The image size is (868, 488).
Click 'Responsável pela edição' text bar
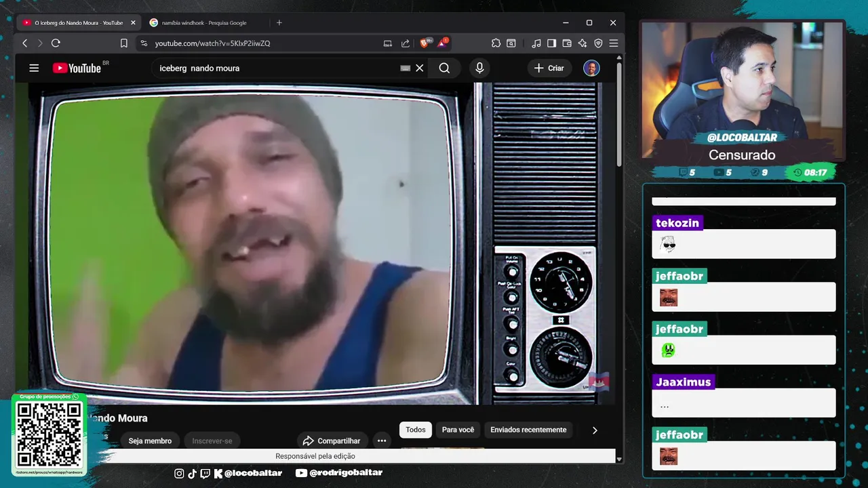pos(315,456)
